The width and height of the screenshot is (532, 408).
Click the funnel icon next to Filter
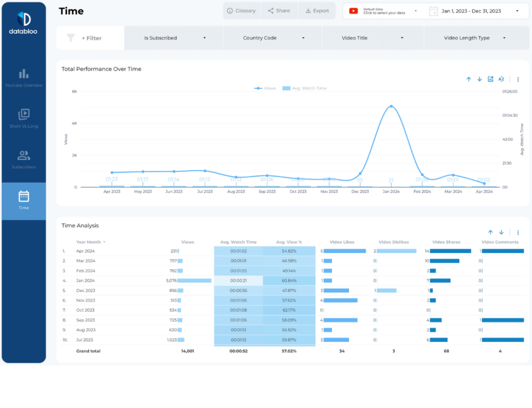[72, 37]
